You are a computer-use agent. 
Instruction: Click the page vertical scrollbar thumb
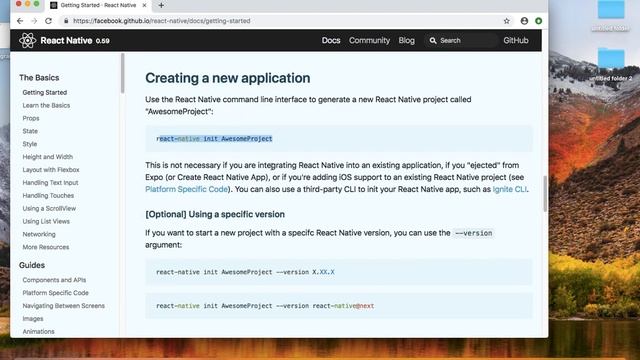tap(545, 193)
